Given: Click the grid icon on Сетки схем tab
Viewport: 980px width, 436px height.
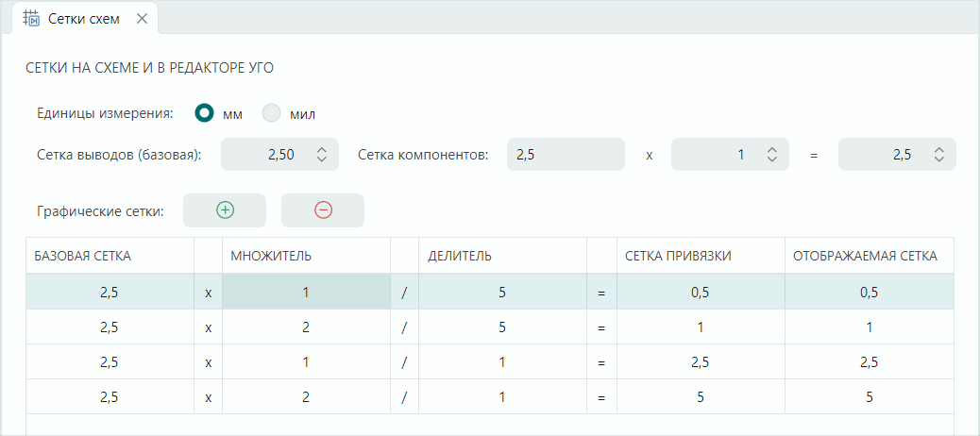Looking at the screenshot, I should tap(31, 19).
